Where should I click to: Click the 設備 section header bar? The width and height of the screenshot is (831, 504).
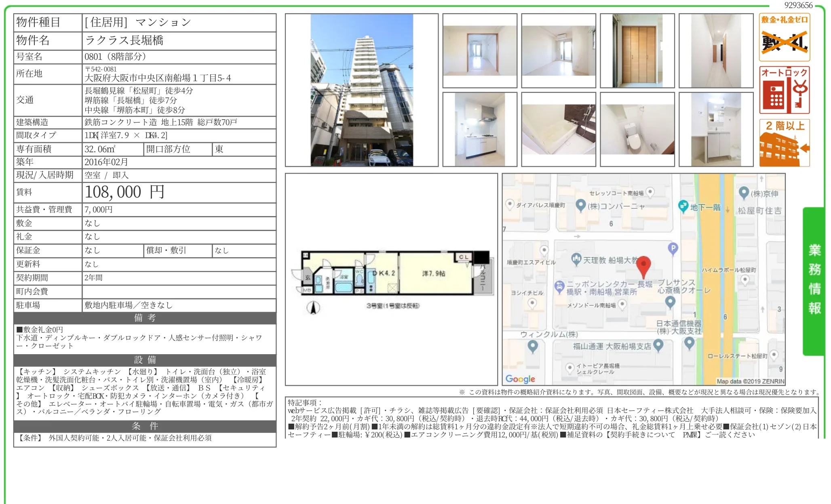(145, 360)
